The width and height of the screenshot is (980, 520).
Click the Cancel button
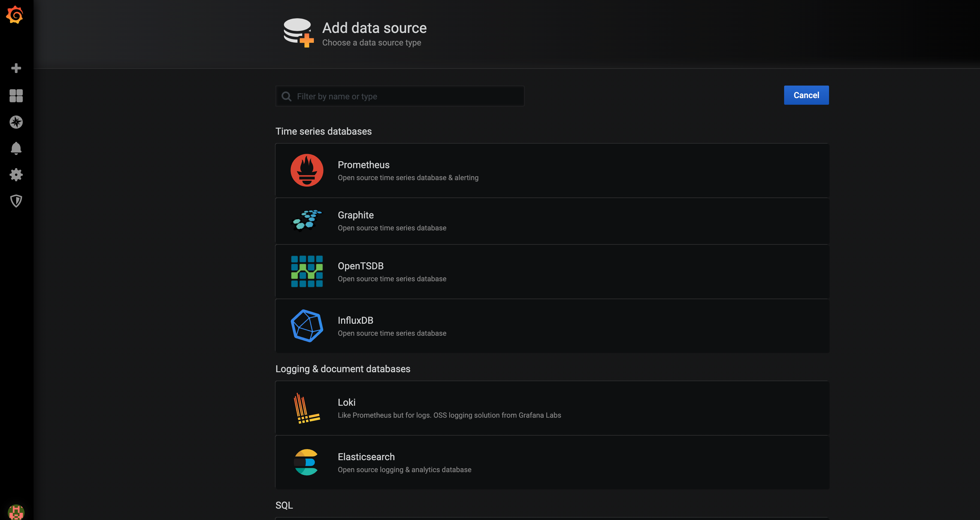806,95
